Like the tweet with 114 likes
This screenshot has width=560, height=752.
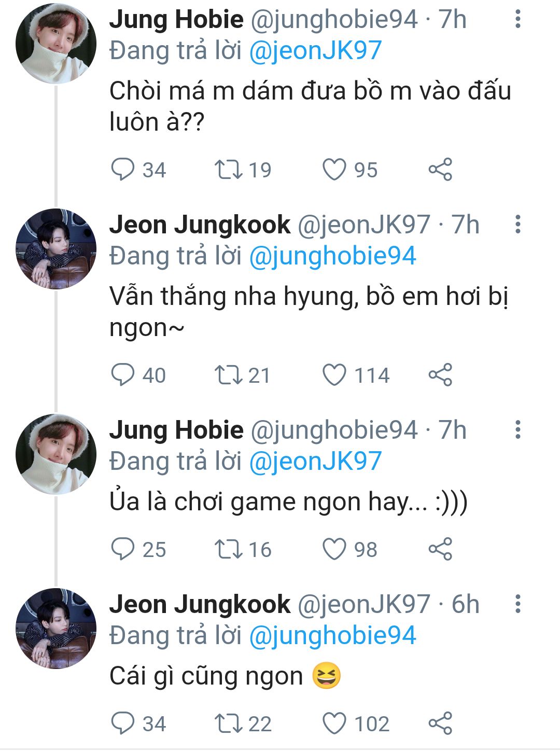[x=334, y=375]
